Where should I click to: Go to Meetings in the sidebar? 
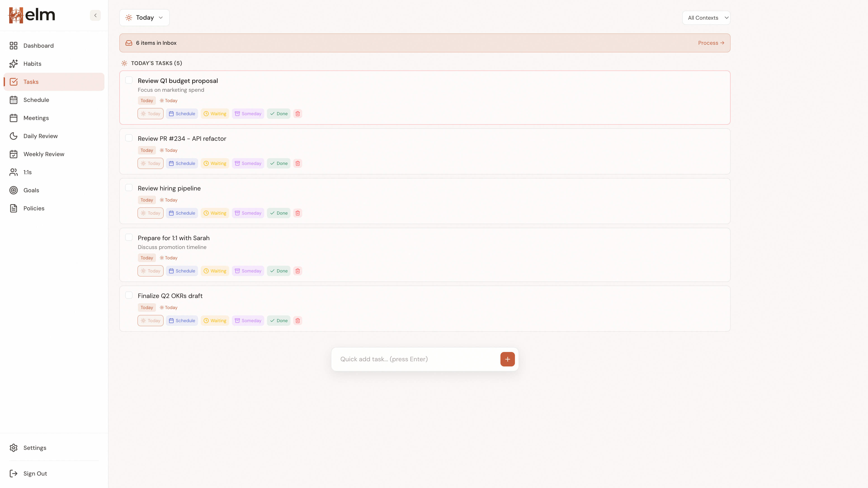[x=36, y=118]
